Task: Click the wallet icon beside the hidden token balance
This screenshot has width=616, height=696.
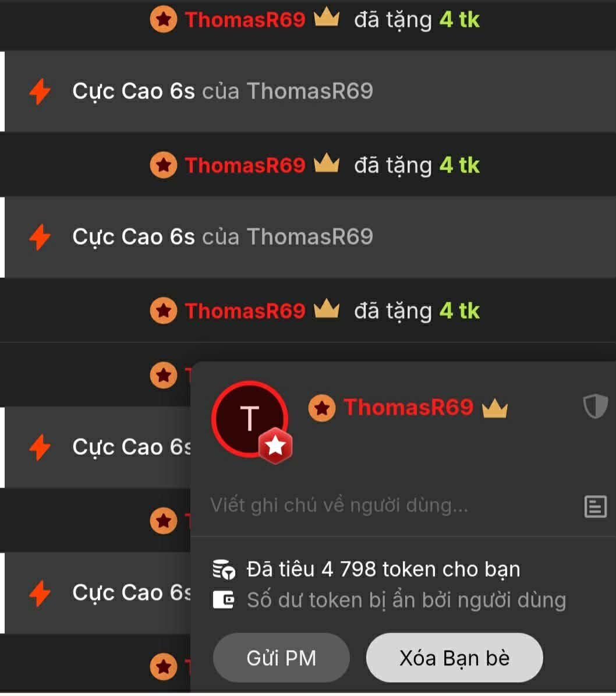Action: point(223,600)
